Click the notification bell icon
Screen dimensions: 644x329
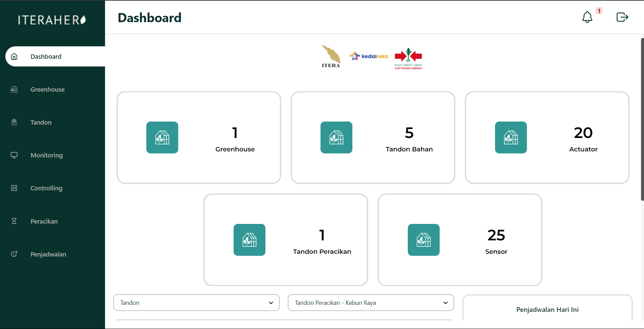coord(587,17)
